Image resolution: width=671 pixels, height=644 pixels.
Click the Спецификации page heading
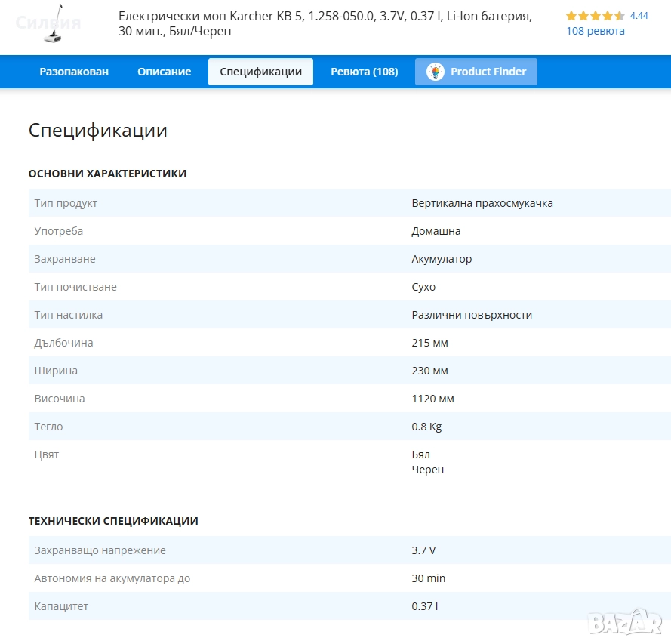coord(97,130)
